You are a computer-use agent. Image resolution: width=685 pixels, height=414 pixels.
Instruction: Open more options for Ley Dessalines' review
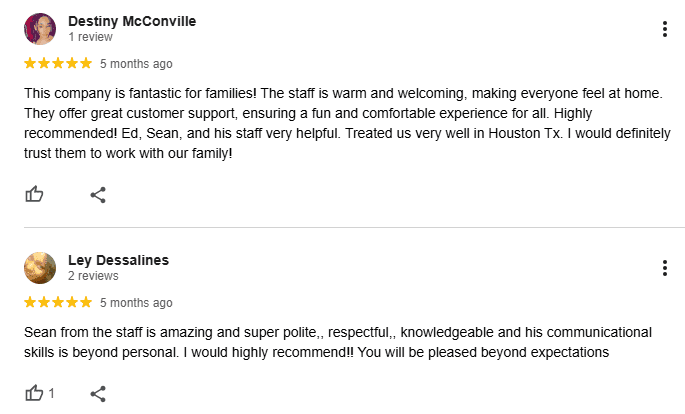point(665,268)
